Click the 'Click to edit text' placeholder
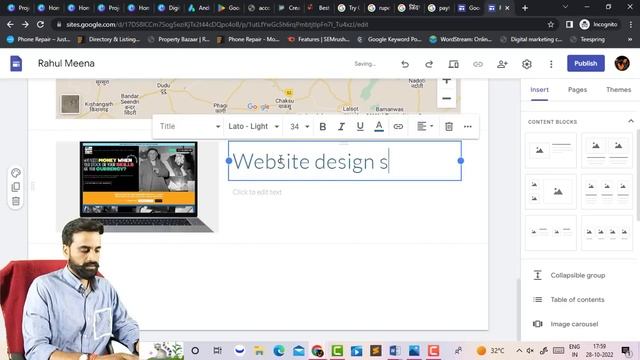The height and width of the screenshot is (360, 640). (x=257, y=192)
